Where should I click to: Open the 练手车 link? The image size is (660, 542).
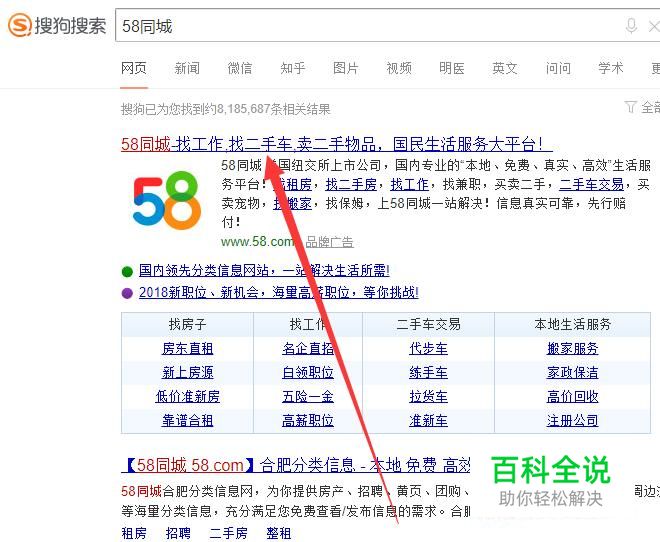tap(428, 372)
